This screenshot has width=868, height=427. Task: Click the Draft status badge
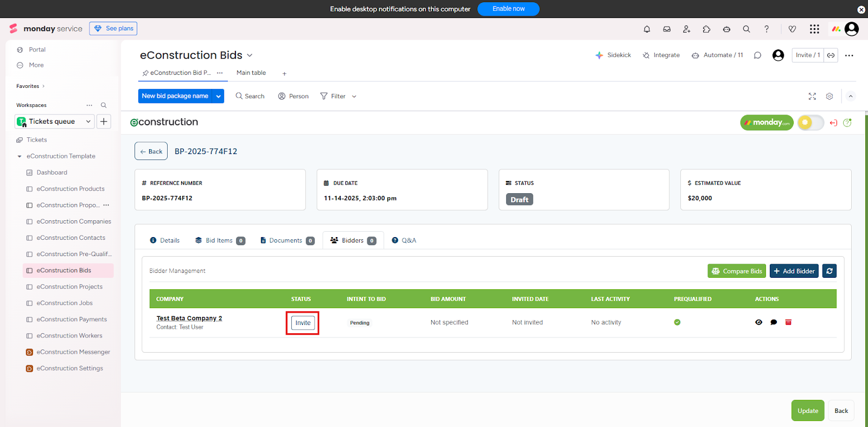(519, 200)
